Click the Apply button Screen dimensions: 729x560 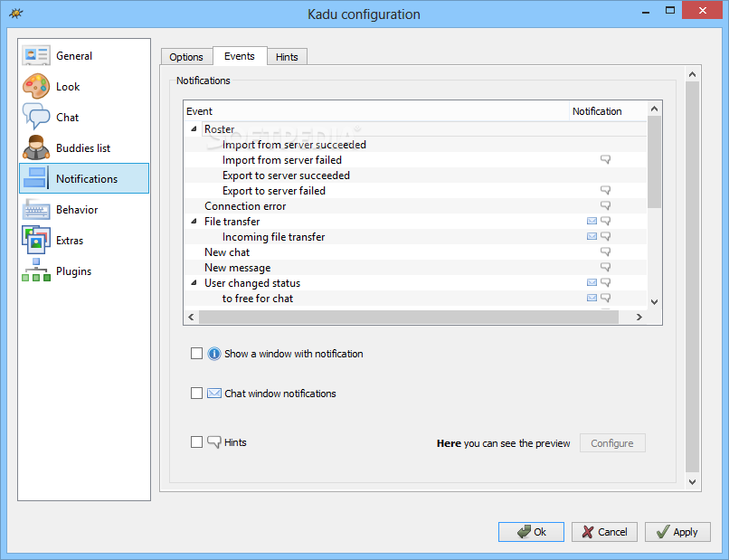click(x=677, y=532)
